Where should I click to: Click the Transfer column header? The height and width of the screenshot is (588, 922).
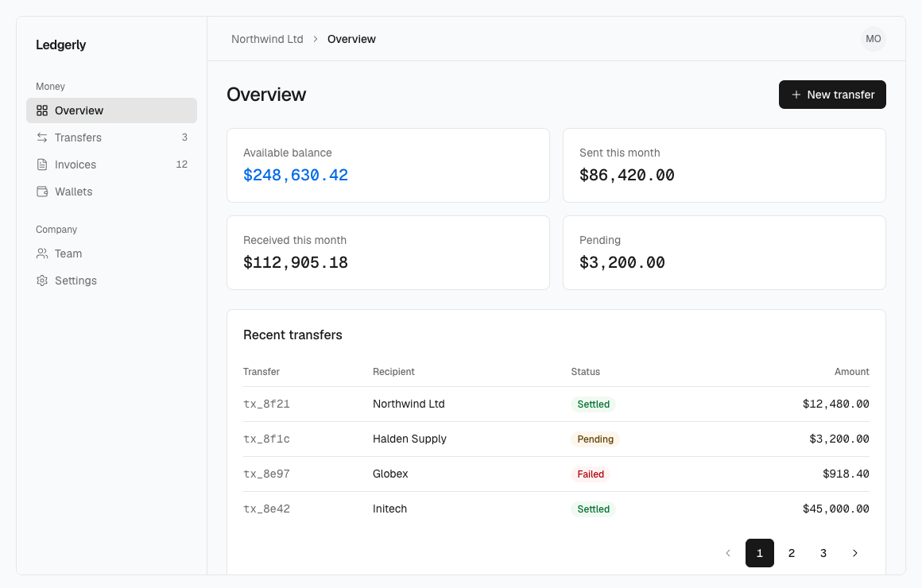coord(261,372)
